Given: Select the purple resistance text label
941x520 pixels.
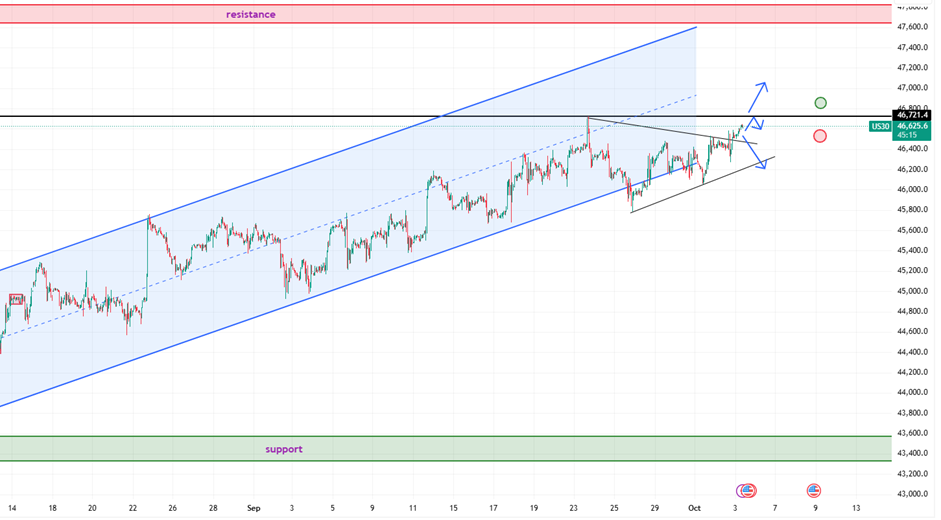Looking at the screenshot, I should click(250, 15).
